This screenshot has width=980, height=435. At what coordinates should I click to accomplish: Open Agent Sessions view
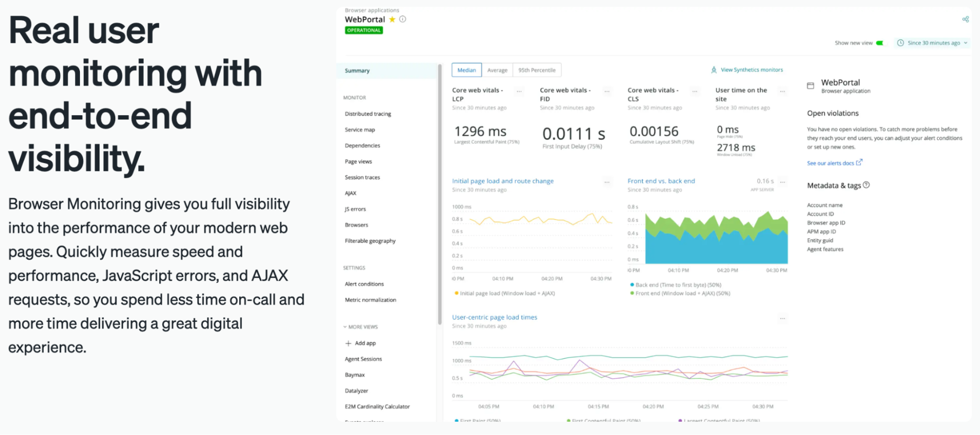363,359
